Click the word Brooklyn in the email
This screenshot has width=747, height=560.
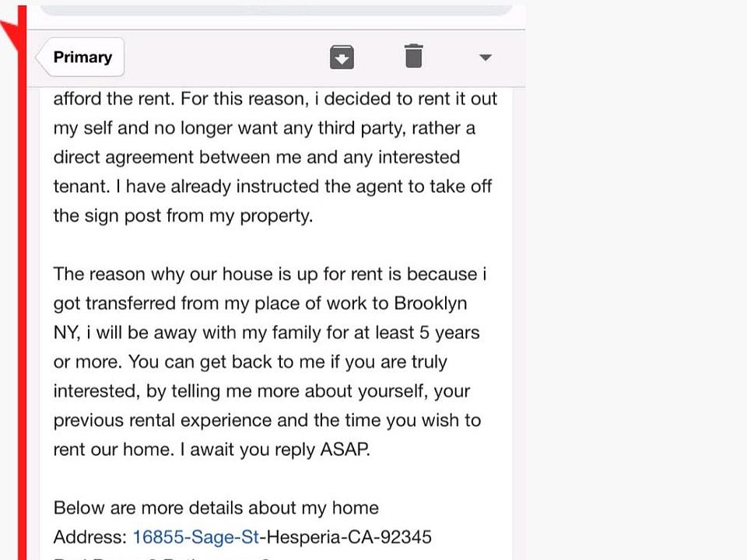click(x=430, y=303)
